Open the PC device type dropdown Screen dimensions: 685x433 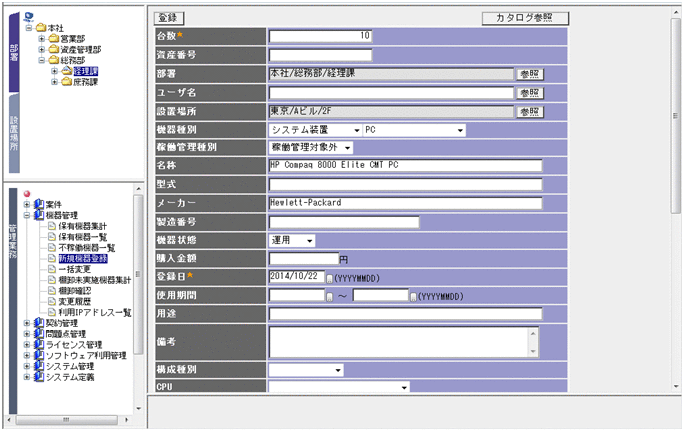coord(414,130)
